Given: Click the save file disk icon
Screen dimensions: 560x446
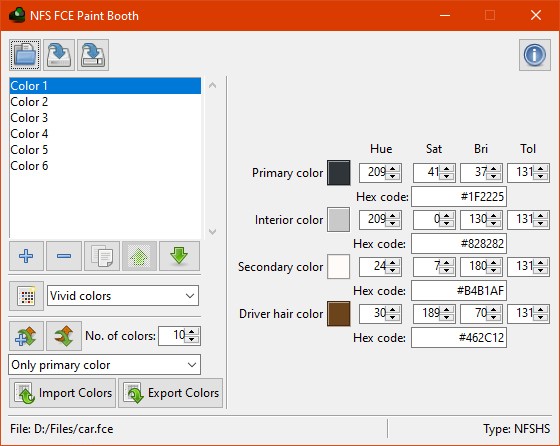Looking at the screenshot, I should point(59,55).
